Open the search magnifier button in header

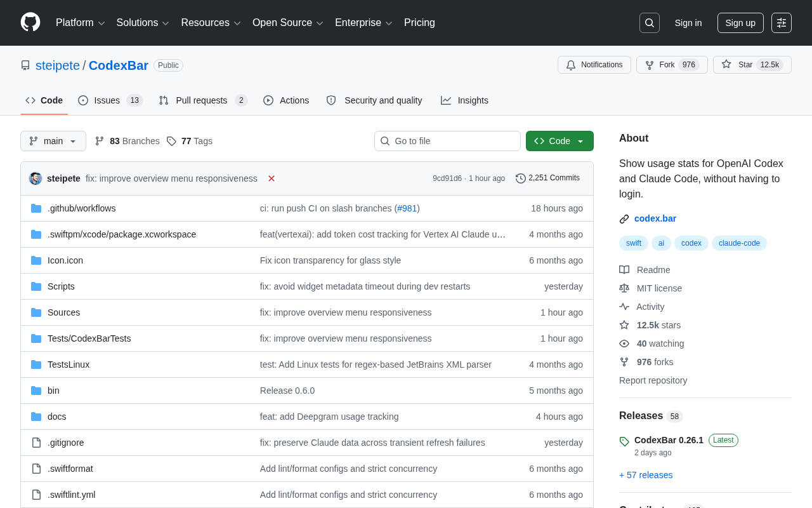pos(650,23)
